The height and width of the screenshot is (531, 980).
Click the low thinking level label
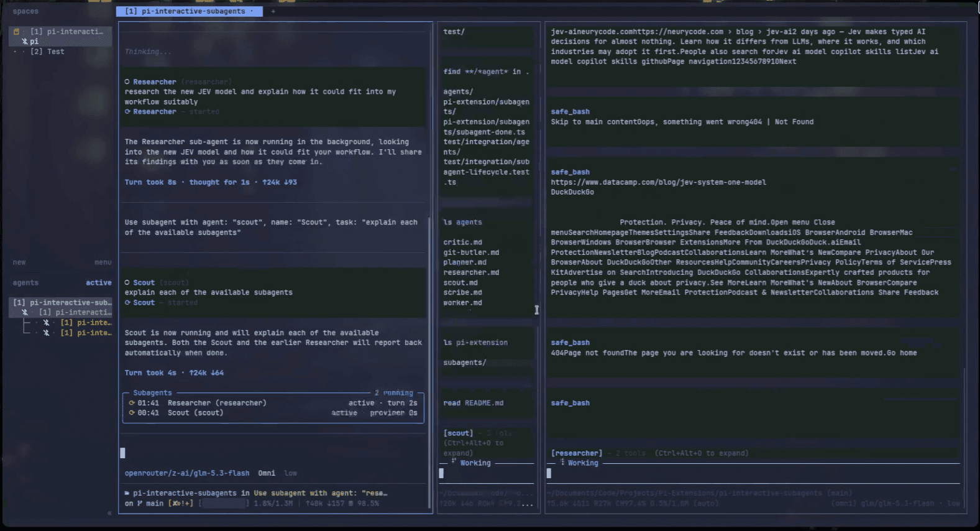click(291, 473)
